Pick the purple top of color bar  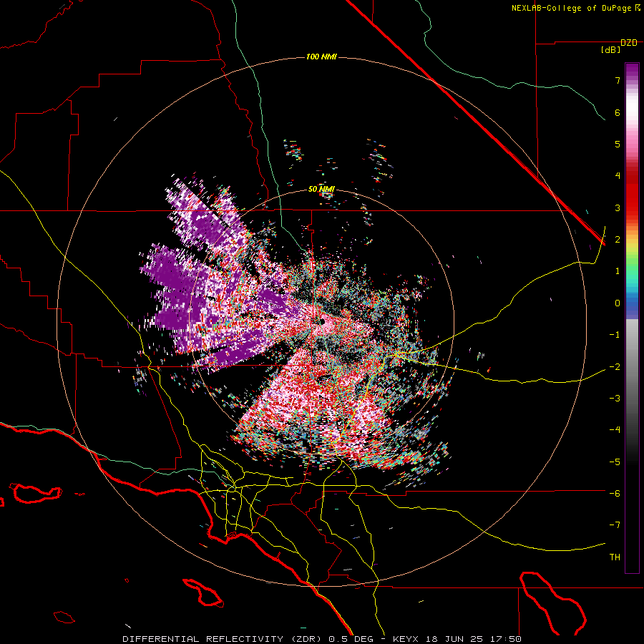point(632,70)
